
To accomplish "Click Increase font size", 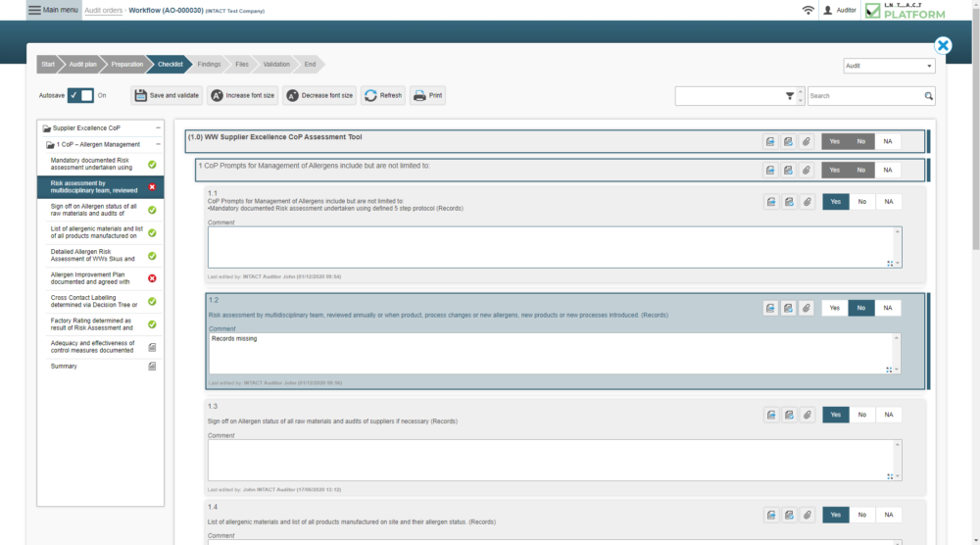I will tap(242, 96).
